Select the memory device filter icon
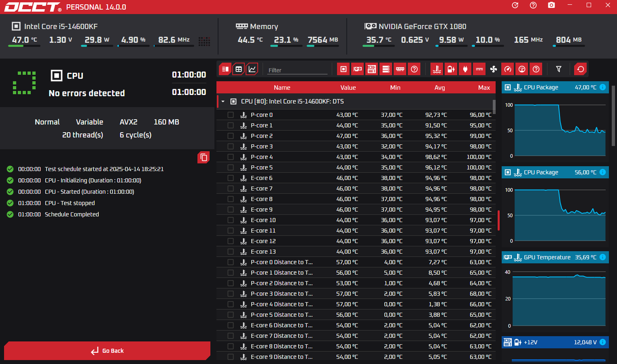 400,69
